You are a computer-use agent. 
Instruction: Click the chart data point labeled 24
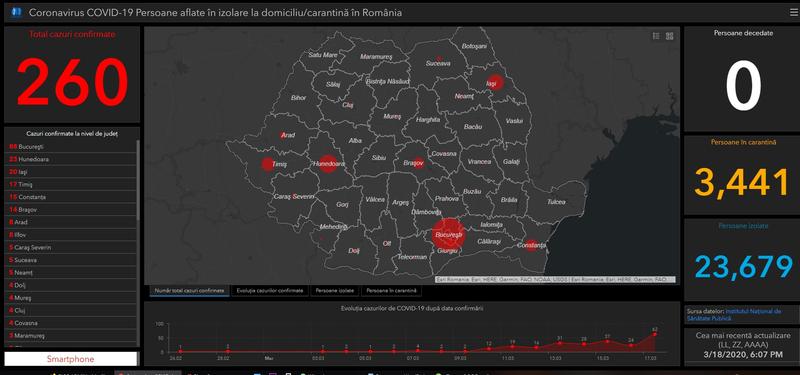pyautogui.click(x=631, y=345)
